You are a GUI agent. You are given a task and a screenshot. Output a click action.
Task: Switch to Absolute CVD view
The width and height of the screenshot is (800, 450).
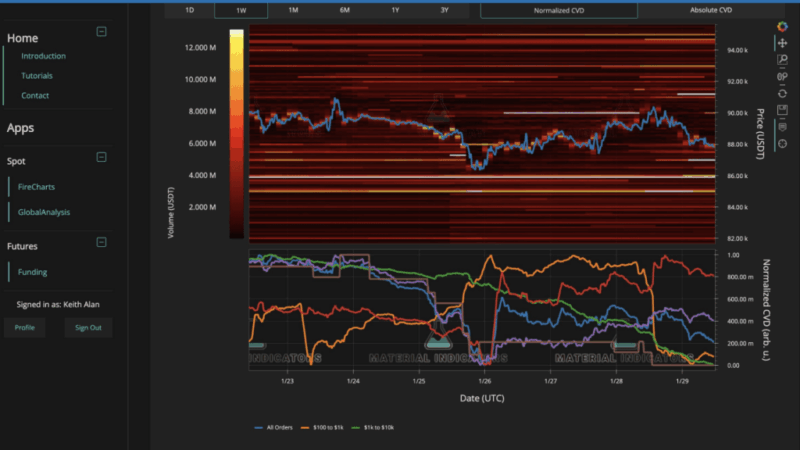(711, 10)
